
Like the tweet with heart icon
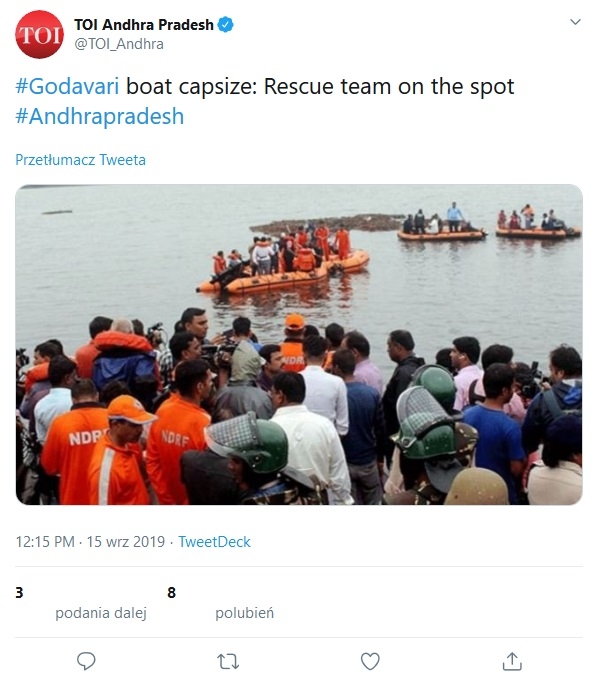pyautogui.click(x=370, y=661)
